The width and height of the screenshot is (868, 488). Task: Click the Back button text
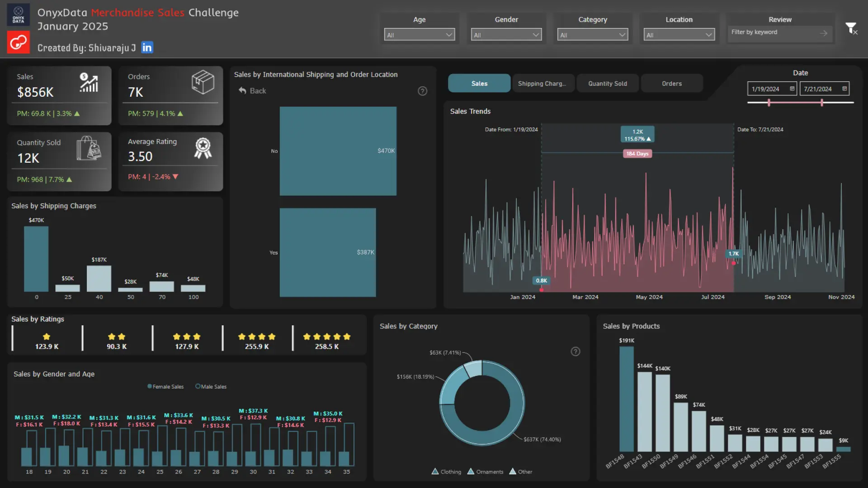[258, 91]
